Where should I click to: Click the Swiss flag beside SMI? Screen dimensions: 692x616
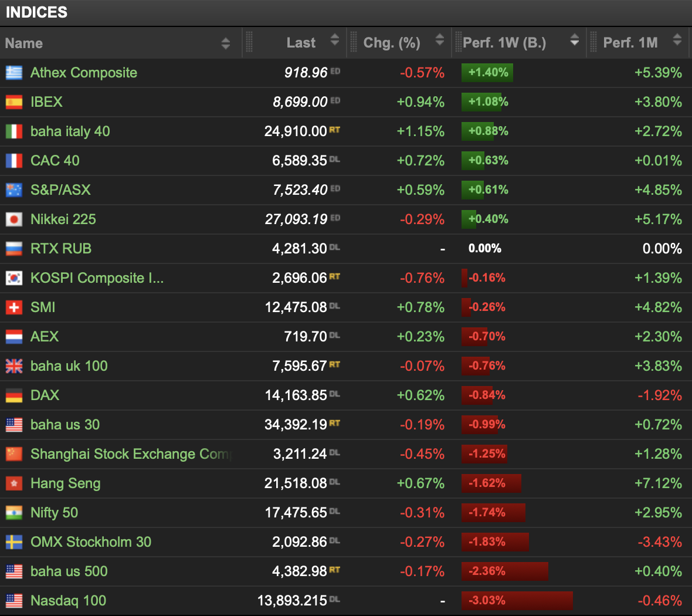(14, 307)
